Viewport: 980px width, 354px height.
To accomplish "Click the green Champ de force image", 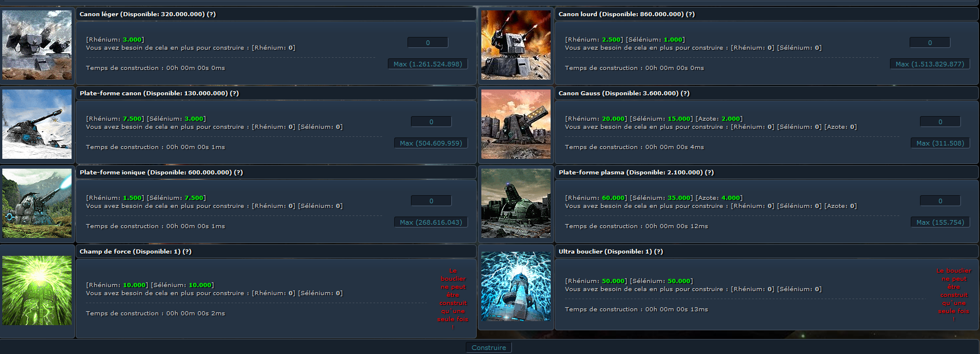I will coord(37,290).
